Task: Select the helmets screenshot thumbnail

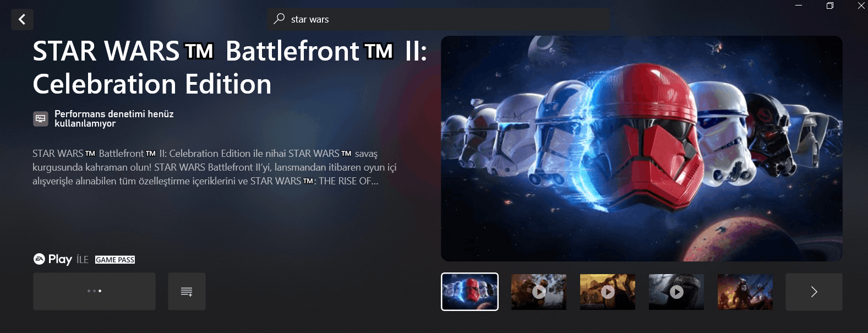Action: (470, 292)
